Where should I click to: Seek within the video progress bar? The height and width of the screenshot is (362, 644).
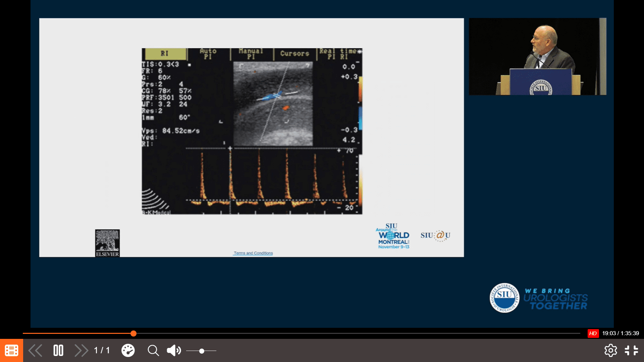pyautogui.click(x=301, y=333)
